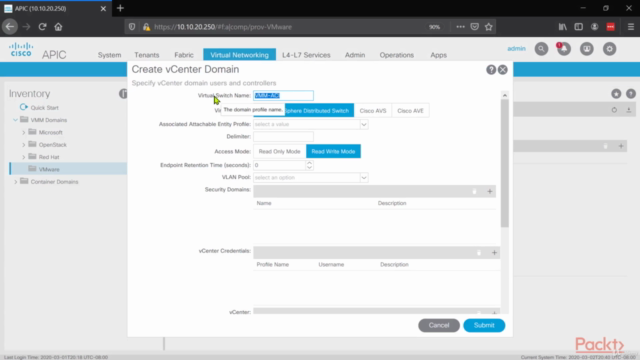Viewport: 640px width, 360px height.
Task: Delete selected security domain trash icon
Action: point(474,191)
